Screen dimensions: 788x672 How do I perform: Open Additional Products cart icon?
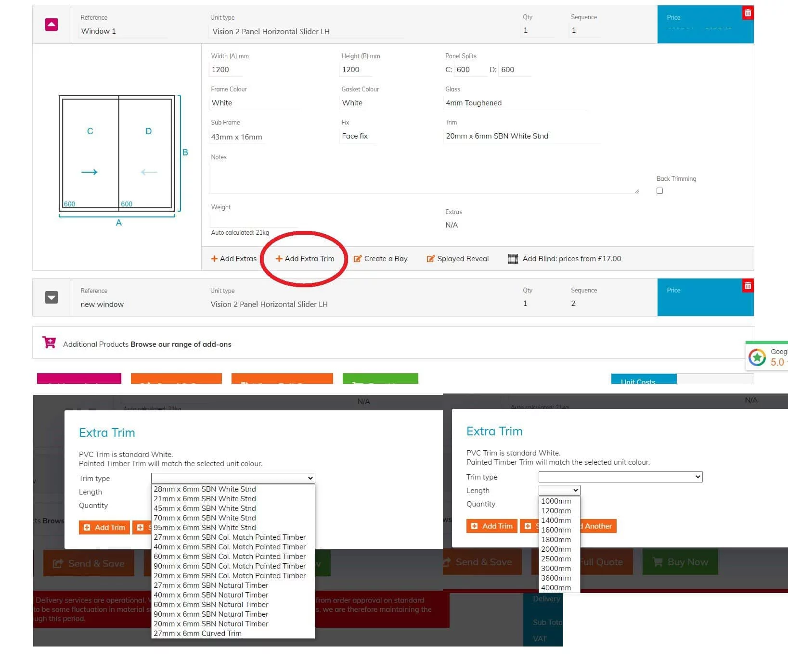49,342
